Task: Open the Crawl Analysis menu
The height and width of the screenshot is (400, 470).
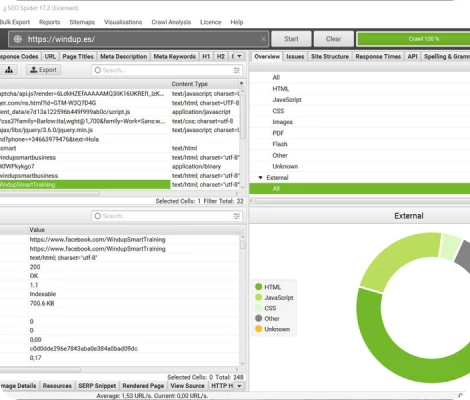Action: 171,22
